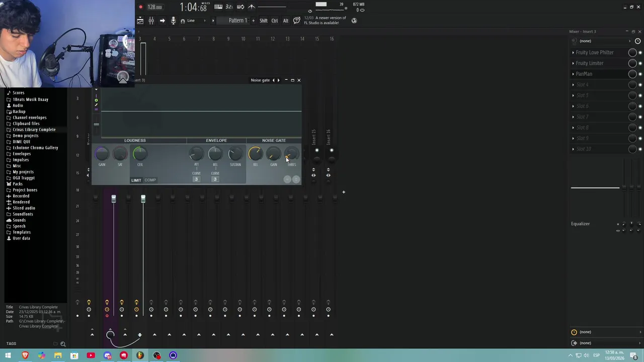
Task: Click the magnet snap icon beside Line
Action: point(183,21)
